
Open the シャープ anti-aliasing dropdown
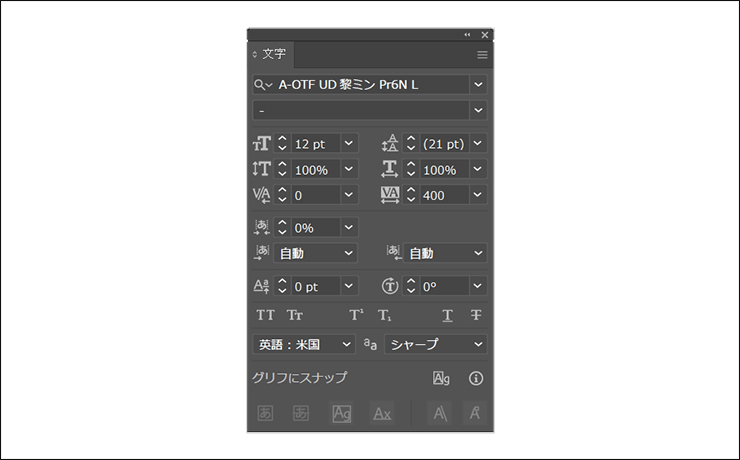[x=478, y=344]
